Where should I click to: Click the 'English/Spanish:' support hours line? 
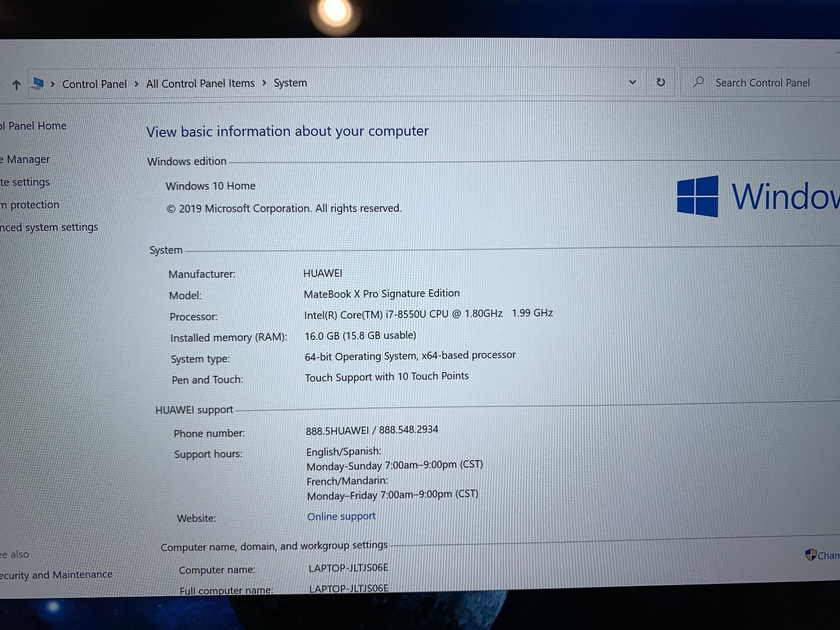pyautogui.click(x=344, y=452)
